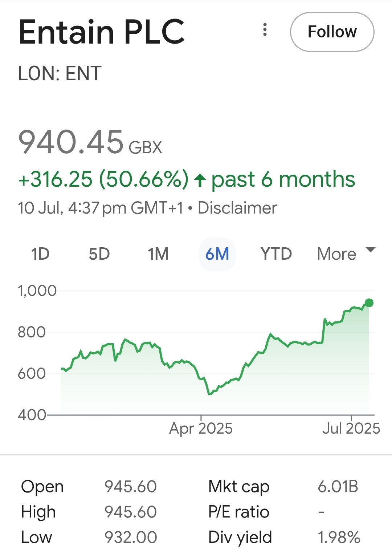Click the Open price 945.60
392x560 pixels.
coord(130,487)
